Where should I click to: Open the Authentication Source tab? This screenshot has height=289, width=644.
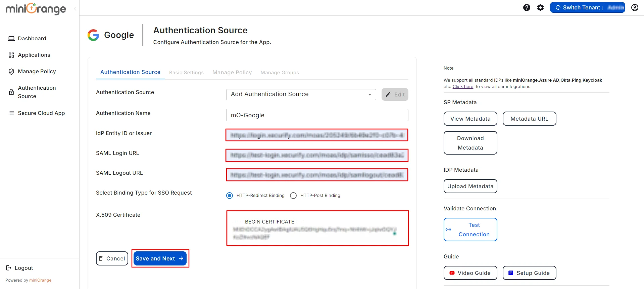[x=130, y=72]
